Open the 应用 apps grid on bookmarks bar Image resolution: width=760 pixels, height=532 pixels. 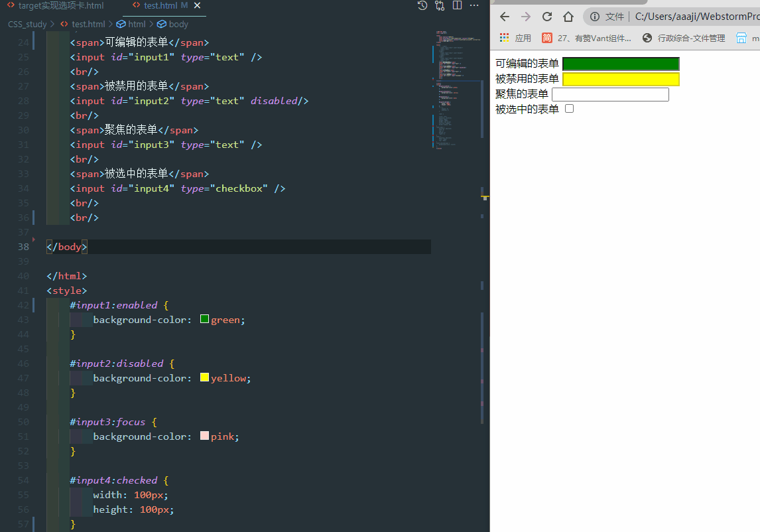[x=503, y=38]
